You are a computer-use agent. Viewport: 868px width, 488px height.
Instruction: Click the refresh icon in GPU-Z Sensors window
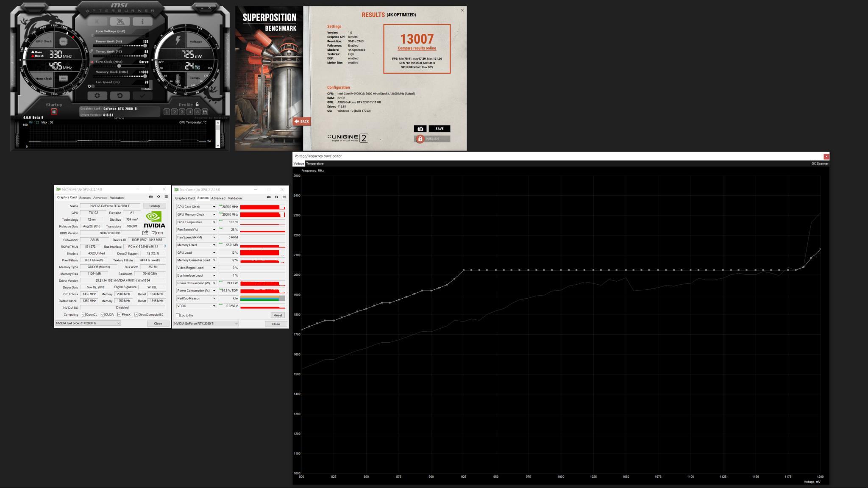[276, 197]
